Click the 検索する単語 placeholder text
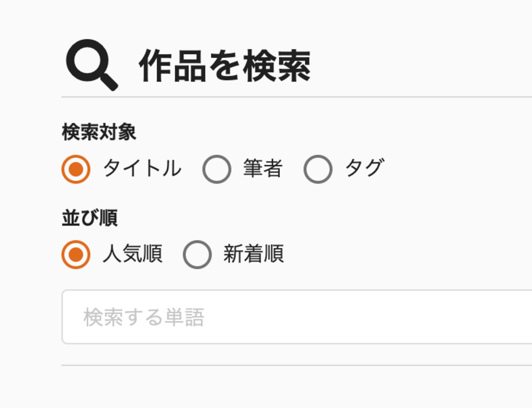 [144, 317]
